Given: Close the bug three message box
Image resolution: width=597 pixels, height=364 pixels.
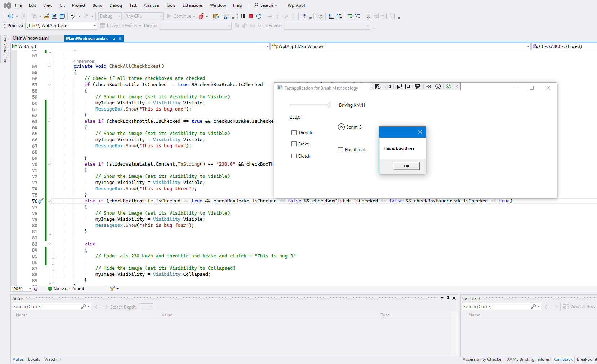Looking at the screenshot, I should tap(420, 132).
